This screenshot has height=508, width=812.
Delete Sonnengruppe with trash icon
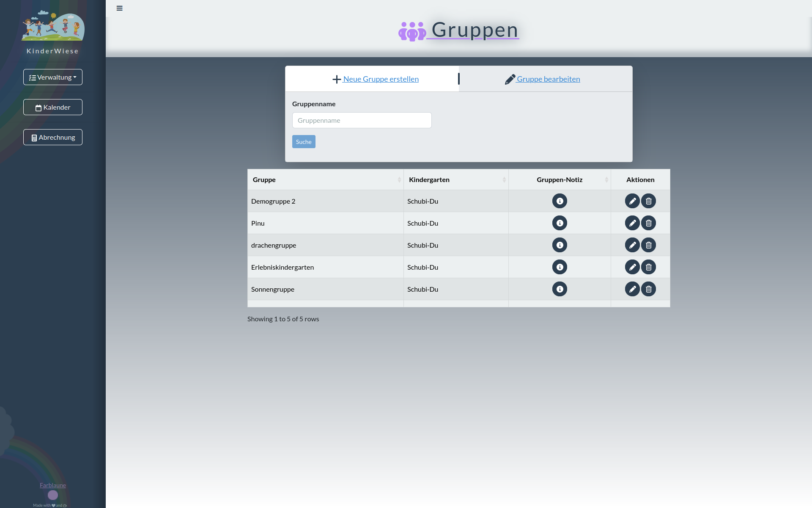tap(648, 289)
